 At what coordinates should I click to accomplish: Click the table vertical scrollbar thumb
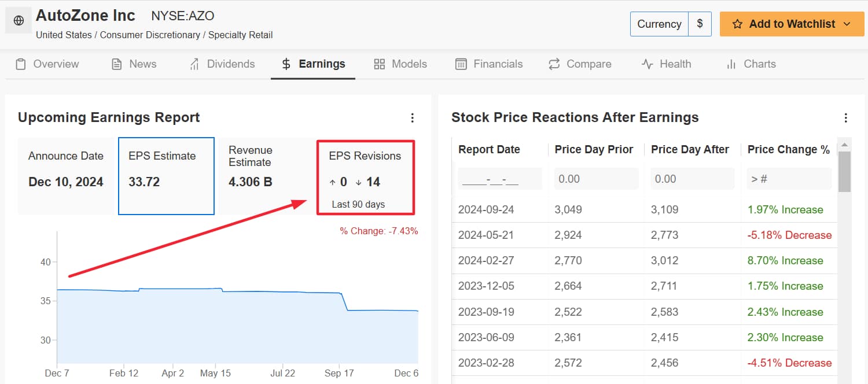[844, 171]
